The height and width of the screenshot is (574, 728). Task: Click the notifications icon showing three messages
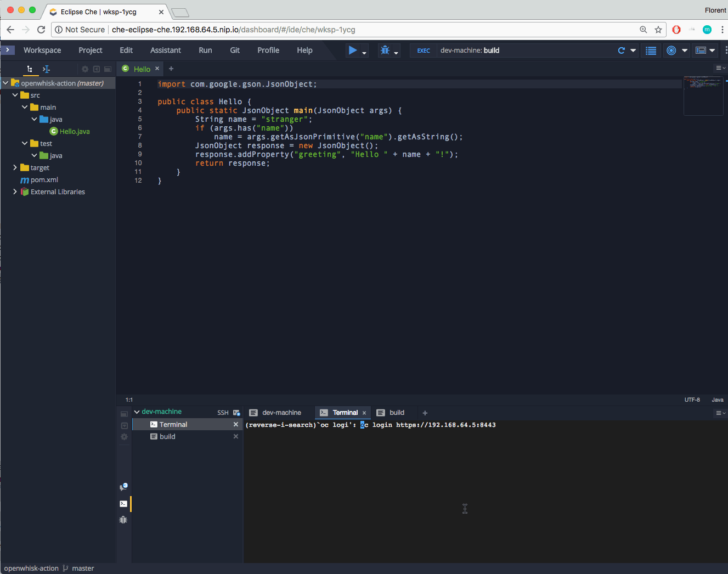(124, 486)
